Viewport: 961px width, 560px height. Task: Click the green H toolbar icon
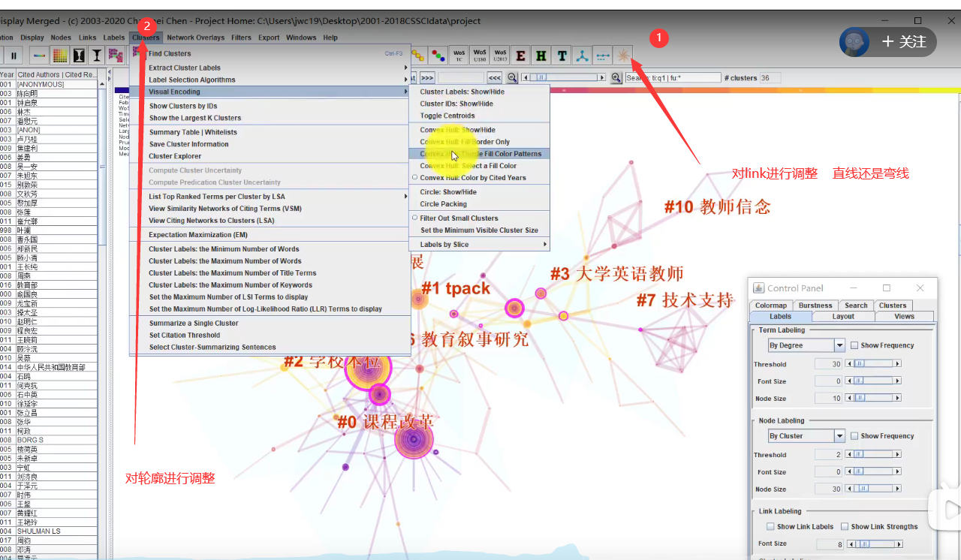pyautogui.click(x=541, y=56)
